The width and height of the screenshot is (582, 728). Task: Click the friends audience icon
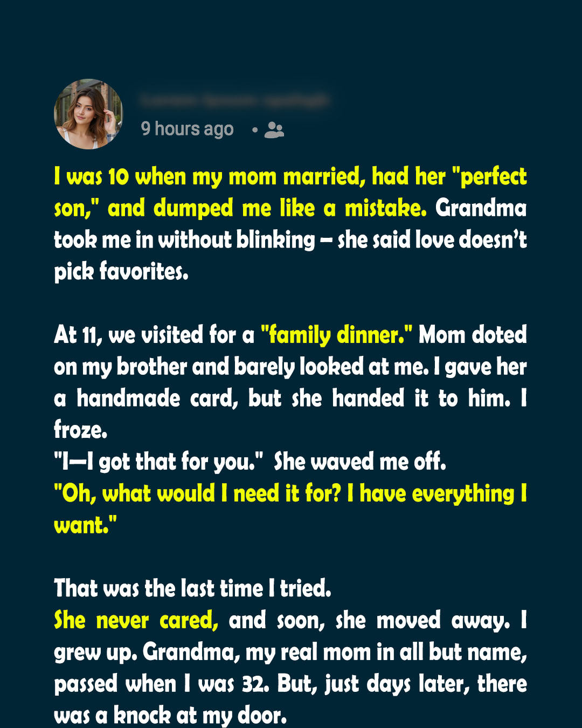274,130
